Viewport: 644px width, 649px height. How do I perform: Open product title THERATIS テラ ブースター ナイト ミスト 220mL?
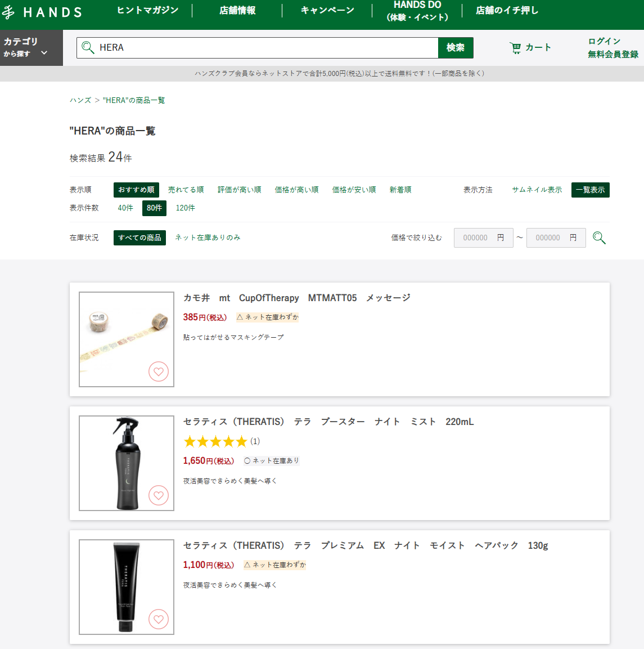pyautogui.click(x=328, y=422)
